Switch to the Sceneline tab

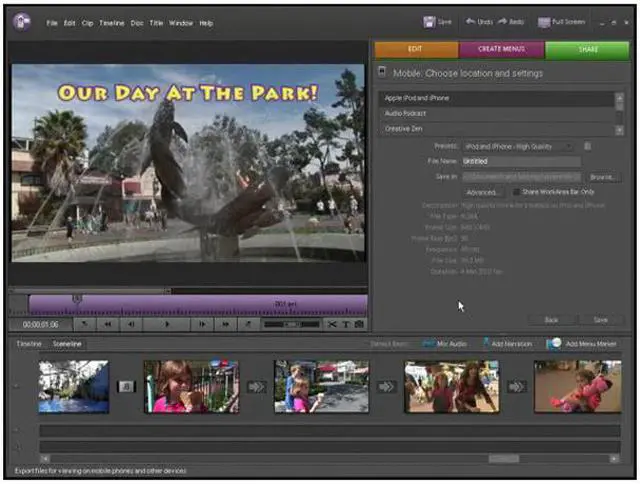point(67,344)
